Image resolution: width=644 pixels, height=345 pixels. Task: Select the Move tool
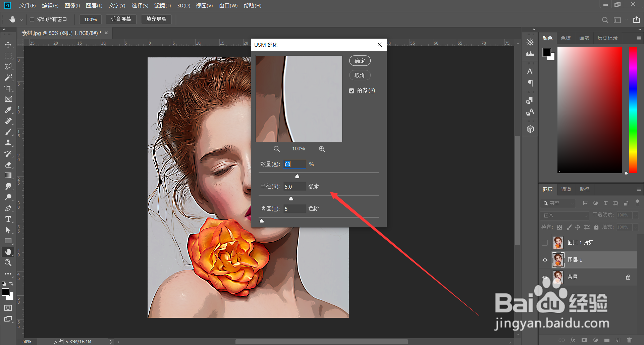coord(8,45)
